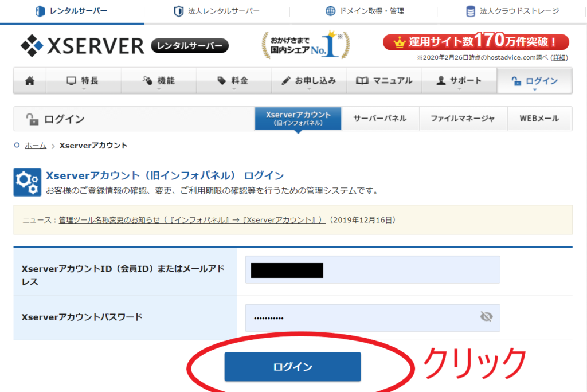587x392 pixels.
Task: Click the padlock icon beside ログイン nav item
Action: (516, 81)
